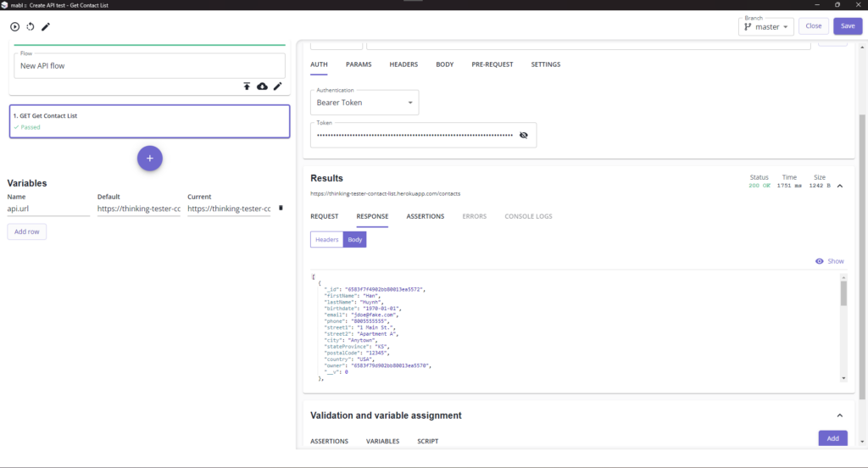Open the ASSERTIONS tab in Results
Image resolution: width=868 pixels, height=468 pixels.
coord(425,216)
